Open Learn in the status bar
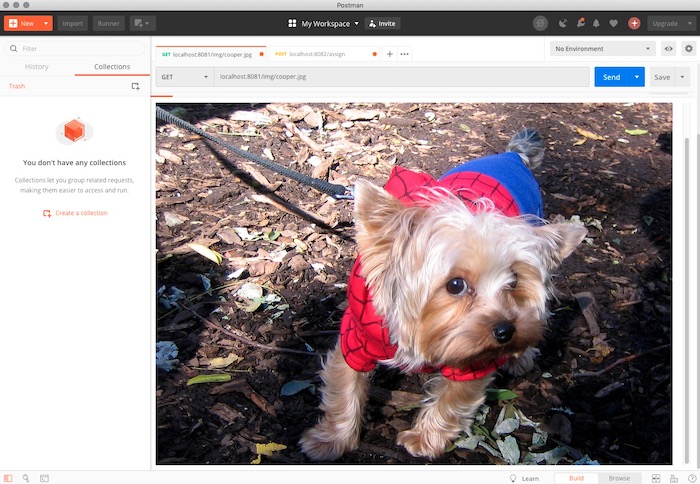This screenshot has height=484, width=700. click(525, 478)
